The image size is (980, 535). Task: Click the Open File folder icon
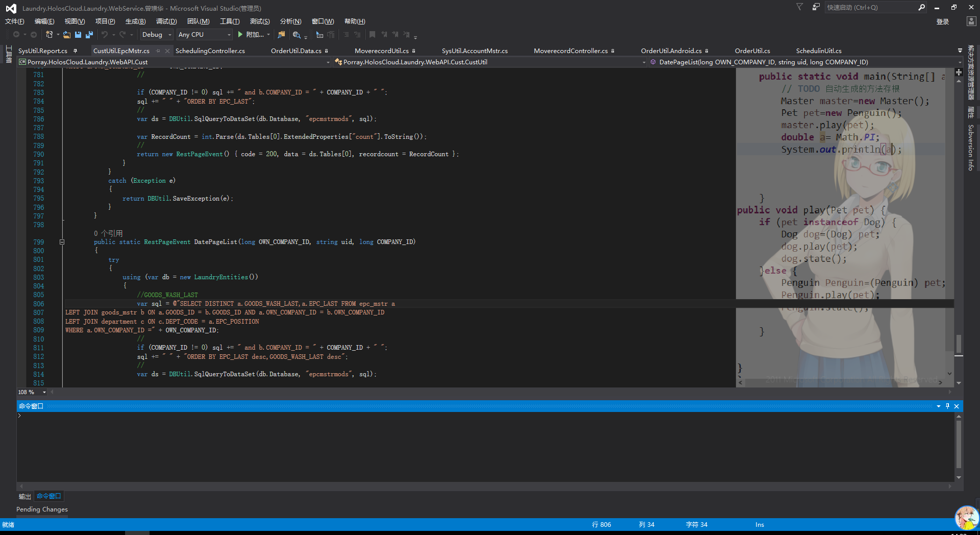(x=67, y=35)
